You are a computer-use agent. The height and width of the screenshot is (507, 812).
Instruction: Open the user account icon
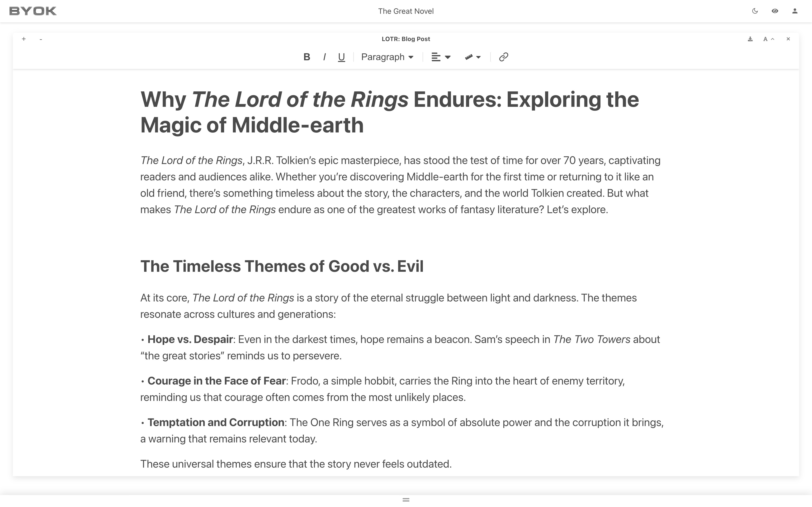(x=795, y=11)
